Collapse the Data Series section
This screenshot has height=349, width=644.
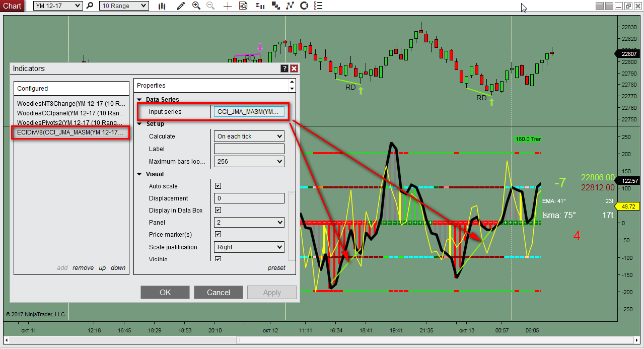tap(139, 100)
